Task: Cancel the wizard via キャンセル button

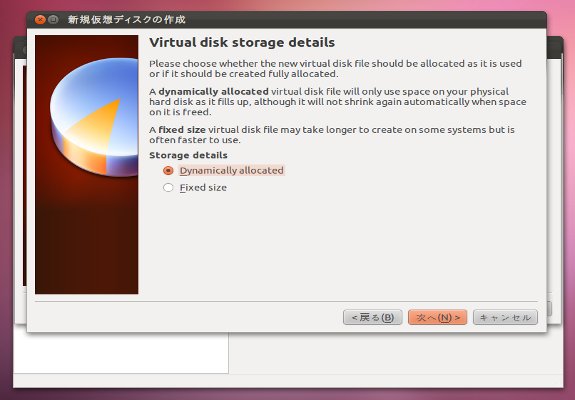Action: (505, 317)
